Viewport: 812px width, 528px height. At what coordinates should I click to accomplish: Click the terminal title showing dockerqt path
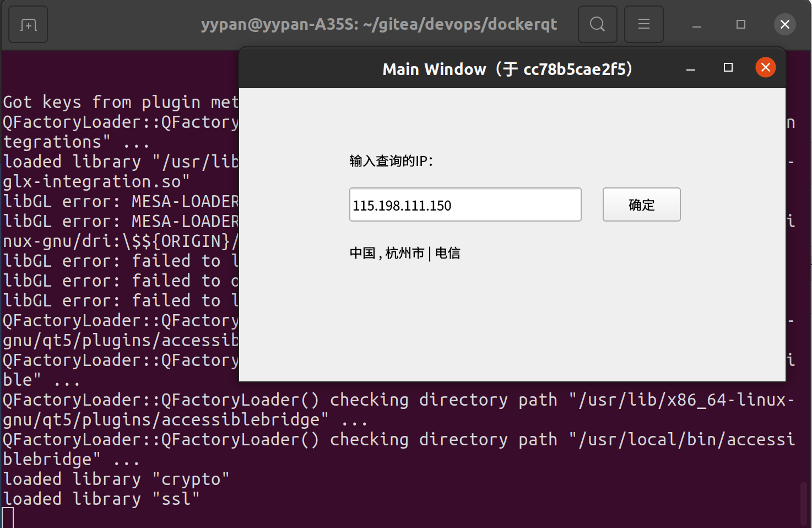click(378, 24)
